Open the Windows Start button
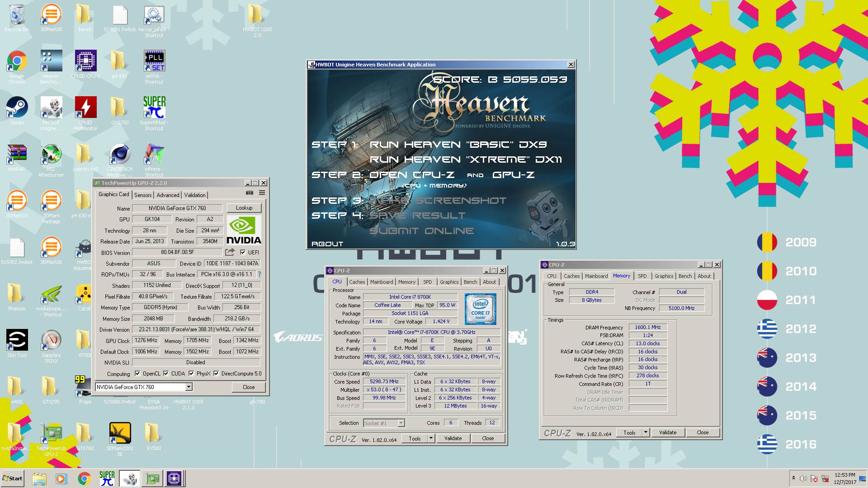This screenshot has height=488, width=868. point(12,479)
